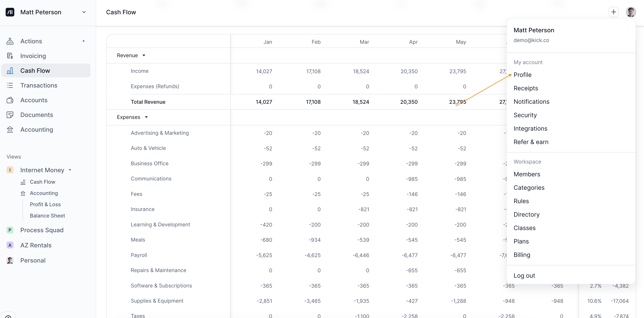Open Billing in workspace menu

coord(522,255)
